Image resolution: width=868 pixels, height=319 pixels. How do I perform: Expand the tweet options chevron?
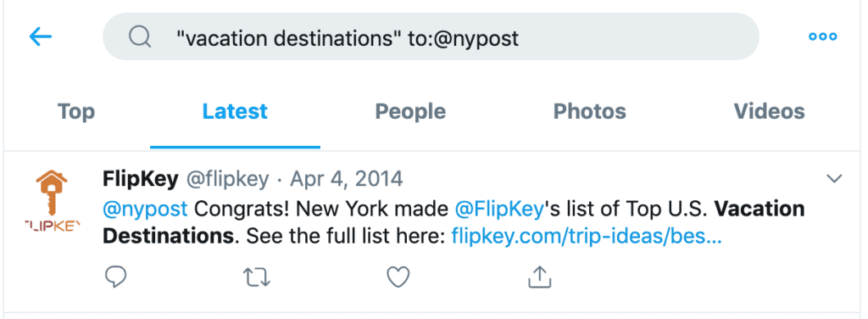[x=834, y=178]
